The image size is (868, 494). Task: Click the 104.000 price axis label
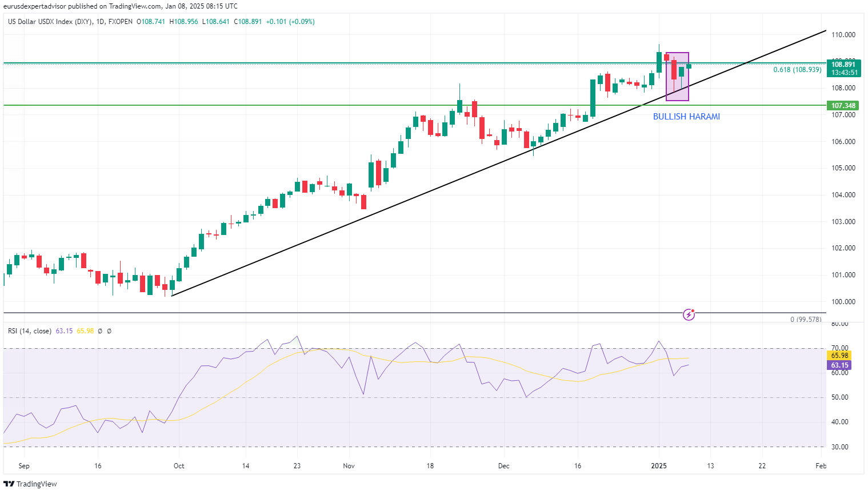point(843,195)
